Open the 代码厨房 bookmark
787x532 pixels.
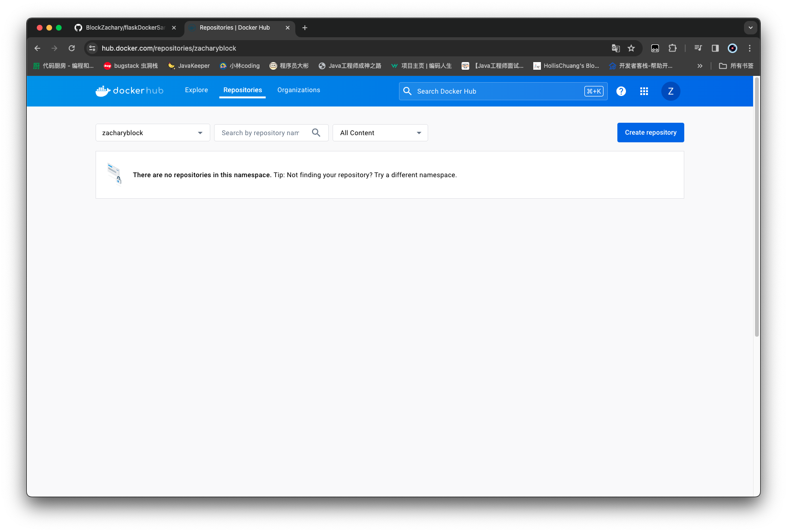point(63,66)
